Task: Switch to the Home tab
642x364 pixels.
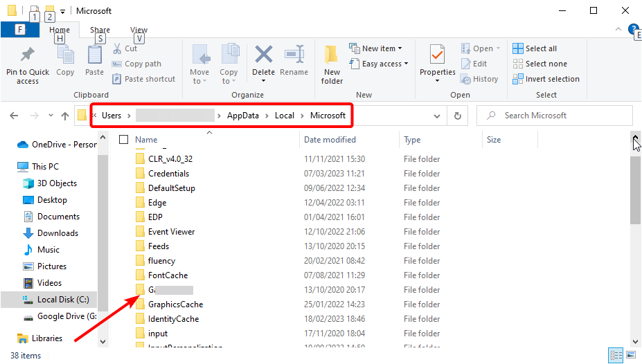Action: [60, 30]
